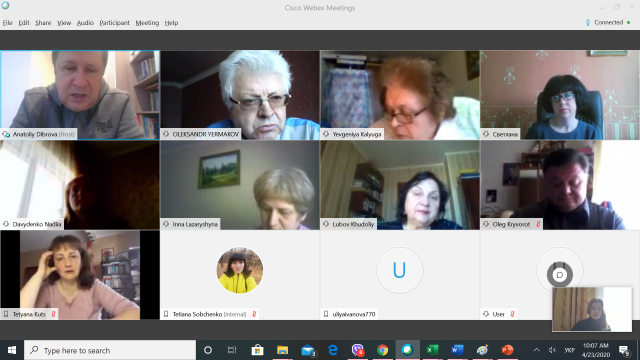Open File Explorer from taskbar

click(x=282, y=350)
